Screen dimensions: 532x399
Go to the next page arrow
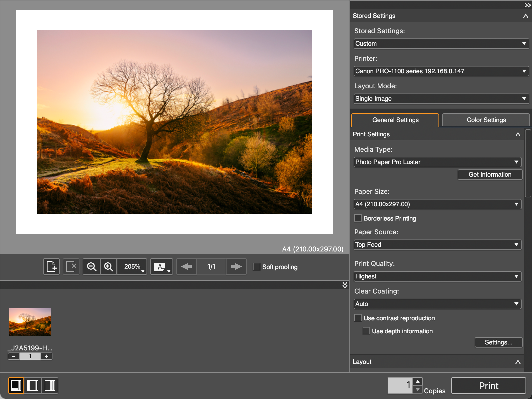pyautogui.click(x=236, y=267)
